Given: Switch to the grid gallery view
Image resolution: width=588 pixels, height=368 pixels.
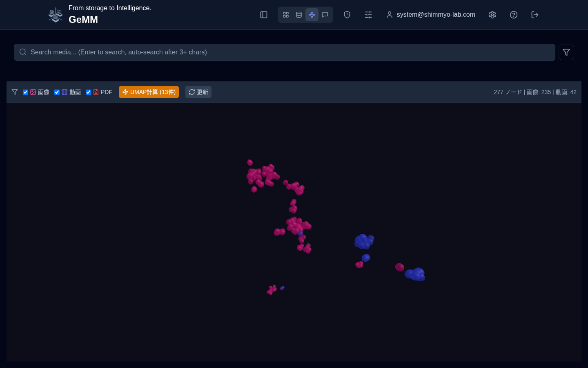Looking at the screenshot, I should (286, 15).
